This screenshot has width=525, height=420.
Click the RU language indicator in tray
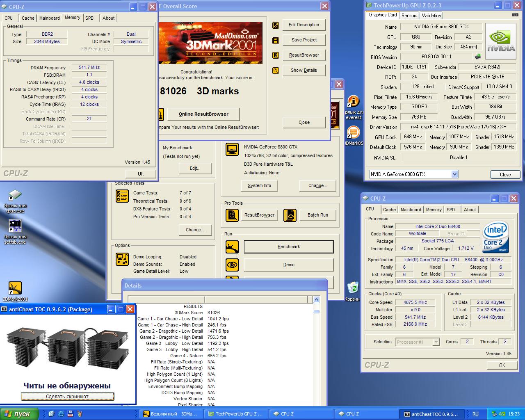[475, 414]
